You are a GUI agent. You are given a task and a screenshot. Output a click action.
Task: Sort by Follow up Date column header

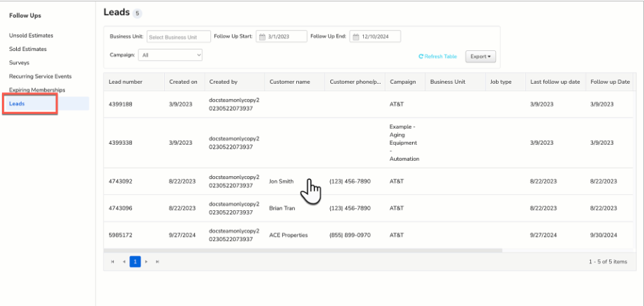coord(610,82)
